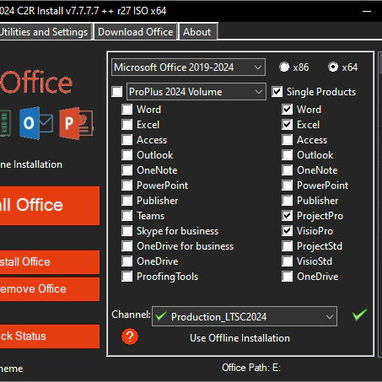This screenshot has width=382, height=382.
Task: Check Publisher under Single Products
Action: tap(287, 200)
